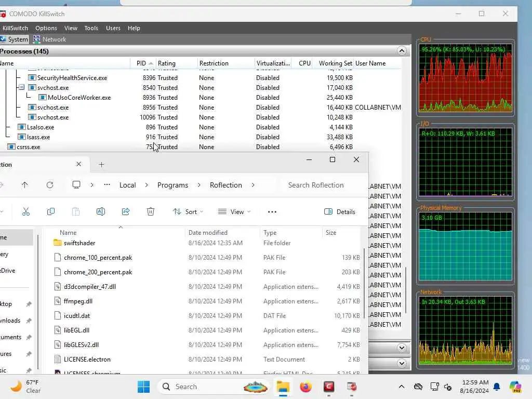Show hidden breadcrumb path ellipsis

tap(107, 185)
